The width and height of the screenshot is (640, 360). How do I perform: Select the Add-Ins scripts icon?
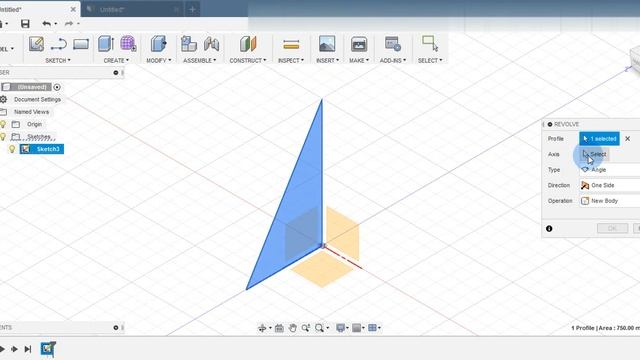(x=393, y=44)
